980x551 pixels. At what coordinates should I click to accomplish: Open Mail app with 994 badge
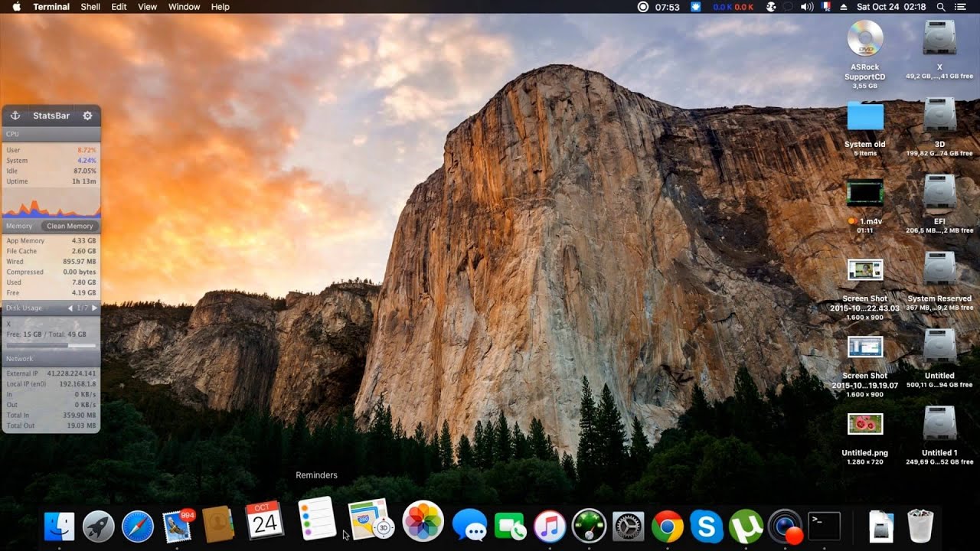point(178,525)
